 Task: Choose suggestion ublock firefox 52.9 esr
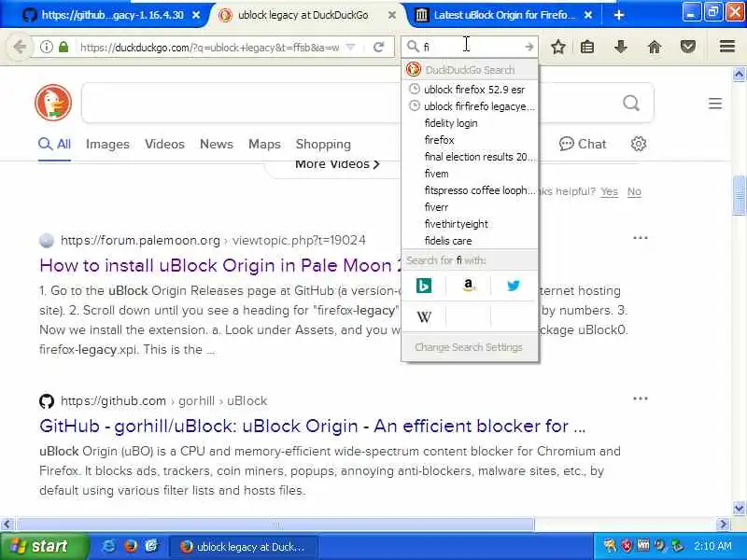(471, 90)
